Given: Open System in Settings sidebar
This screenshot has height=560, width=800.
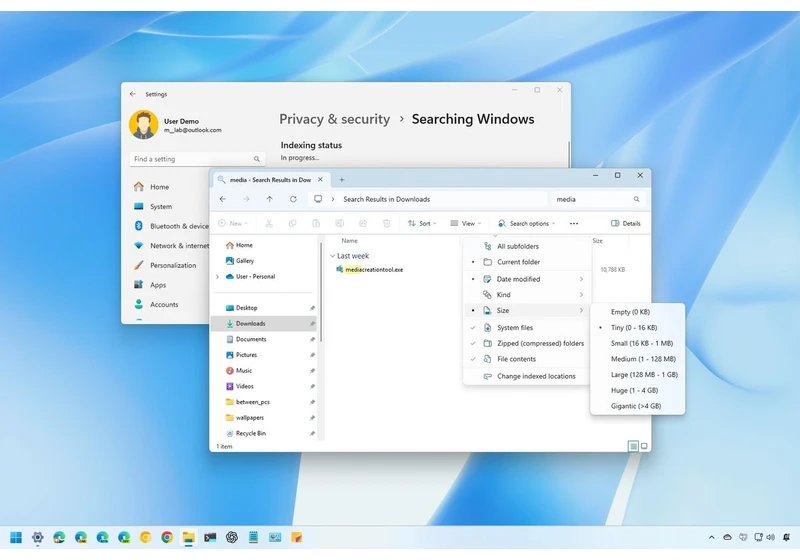Looking at the screenshot, I should (x=161, y=207).
